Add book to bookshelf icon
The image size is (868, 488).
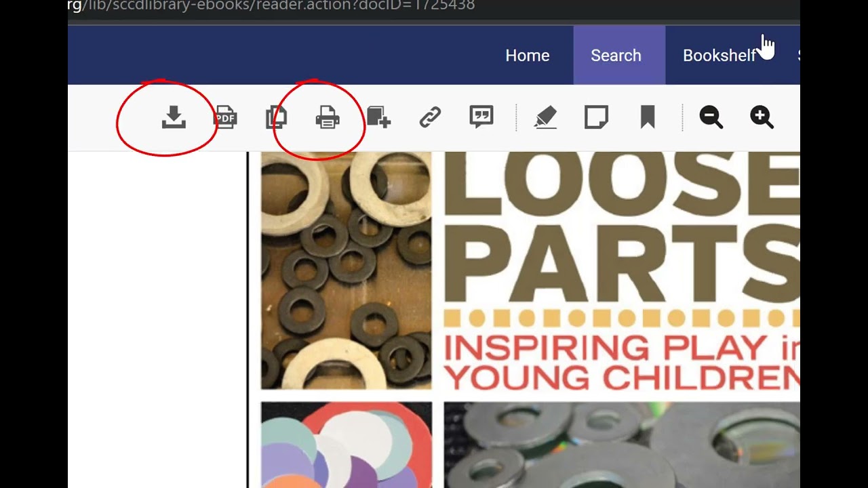pyautogui.click(x=378, y=117)
